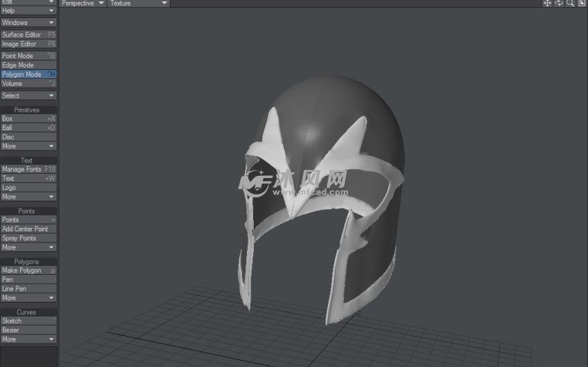Open the Windows menu
588x367 pixels.
28,23
